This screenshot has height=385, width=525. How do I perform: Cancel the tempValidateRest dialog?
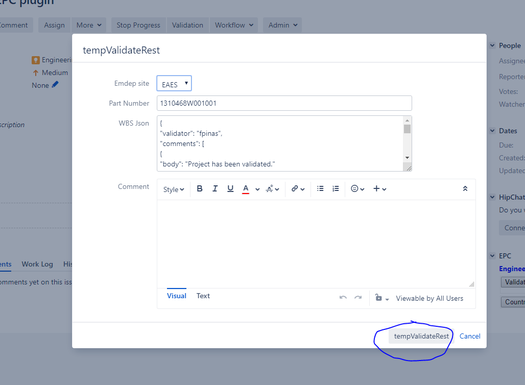pyautogui.click(x=469, y=336)
